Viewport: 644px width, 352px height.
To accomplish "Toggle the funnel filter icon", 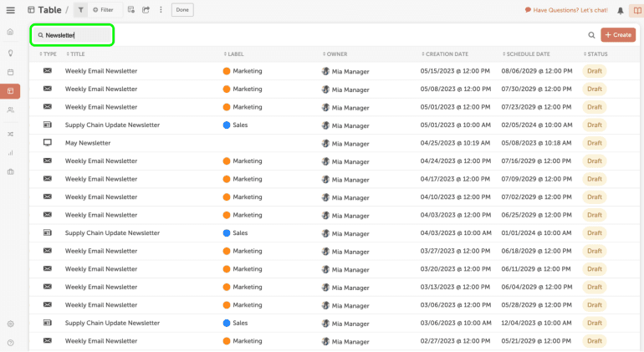I will pyautogui.click(x=80, y=10).
